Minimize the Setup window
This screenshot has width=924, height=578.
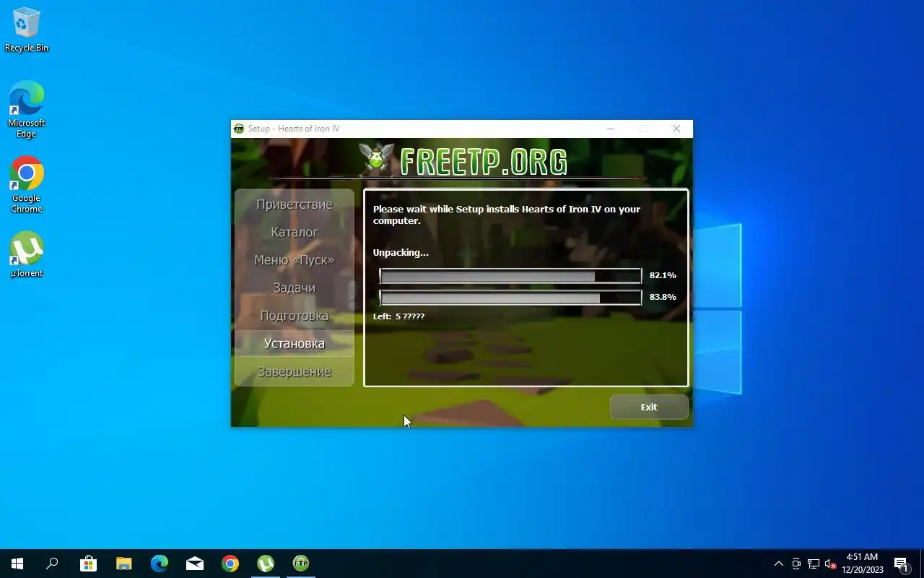click(x=611, y=129)
